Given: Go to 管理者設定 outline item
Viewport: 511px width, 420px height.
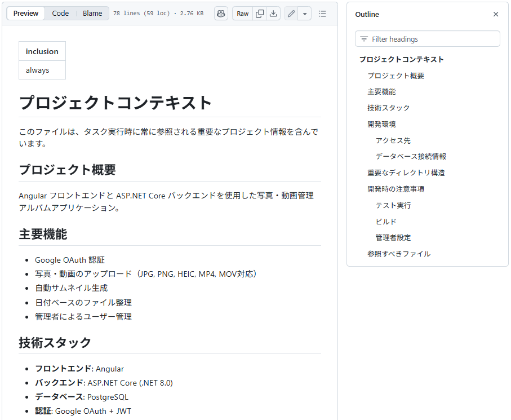Looking at the screenshot, I should tap(393, 238).
